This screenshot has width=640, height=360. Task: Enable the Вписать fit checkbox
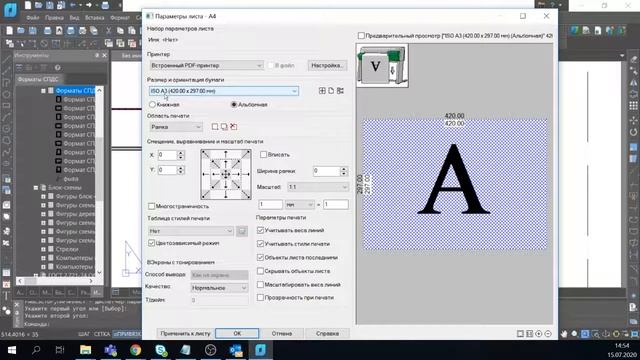[263, 155]
